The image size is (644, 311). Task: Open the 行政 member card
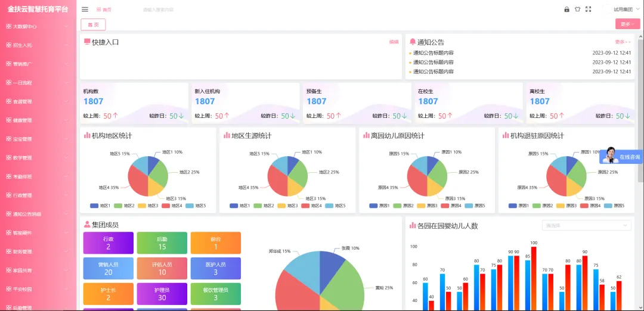coord(109,243)
